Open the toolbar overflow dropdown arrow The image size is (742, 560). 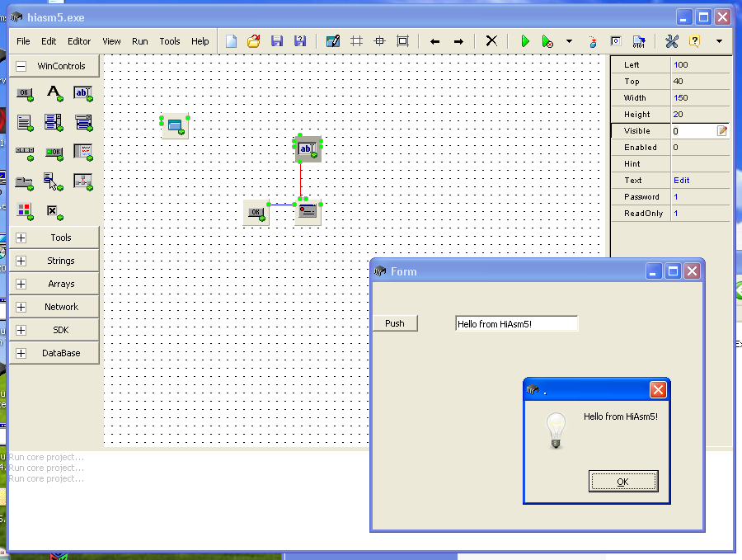(x=719, y=41)
